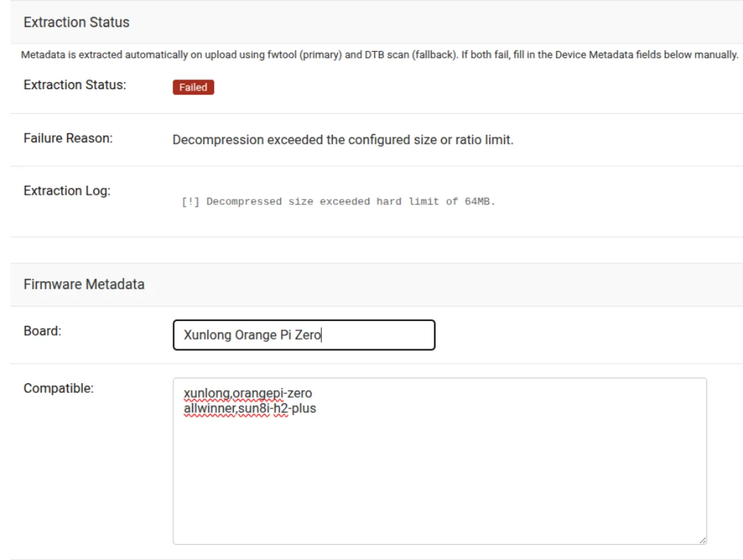Screen dimensions: 743x560
Task: Click the red Failed status badge
Action: [x=193, y=87]
